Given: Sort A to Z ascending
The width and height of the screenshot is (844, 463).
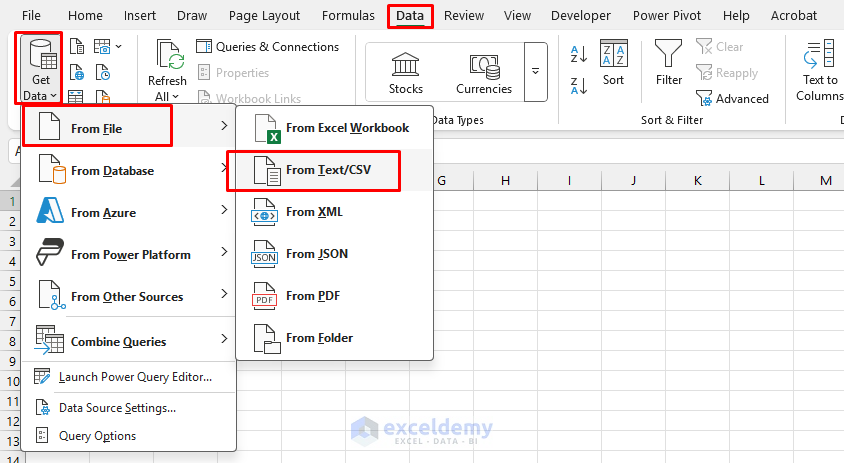Looking at the screenshot, I should coord(579,54).
